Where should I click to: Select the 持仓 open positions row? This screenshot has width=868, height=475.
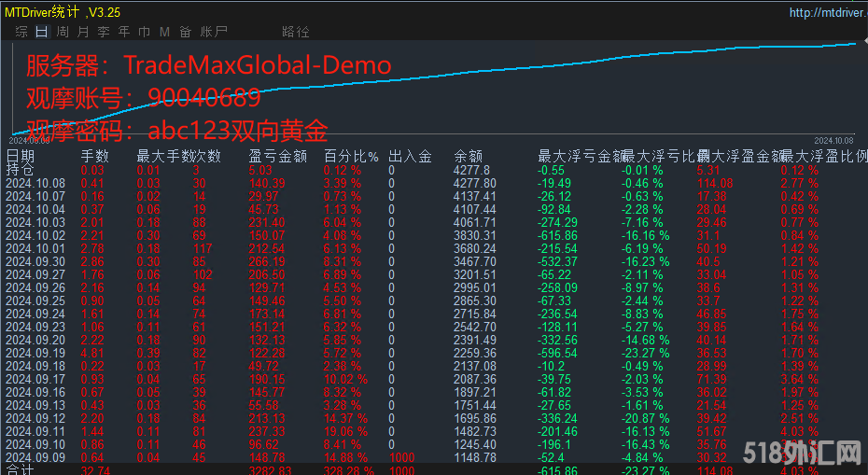click(x=21, y=171)
